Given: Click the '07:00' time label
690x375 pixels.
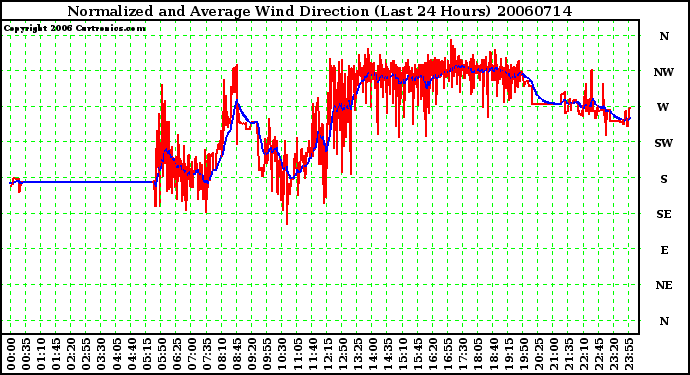Looking at the screenshot, I should coord(192,354).
